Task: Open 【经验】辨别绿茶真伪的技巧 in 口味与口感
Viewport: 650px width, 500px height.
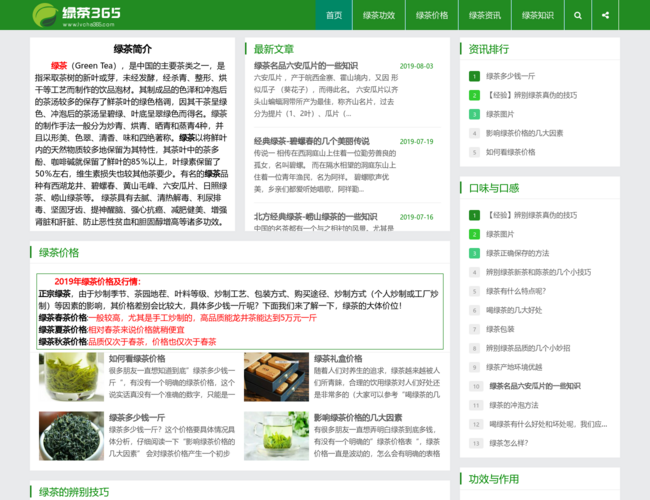Action: pyautogui.click(x=531, y=215)
